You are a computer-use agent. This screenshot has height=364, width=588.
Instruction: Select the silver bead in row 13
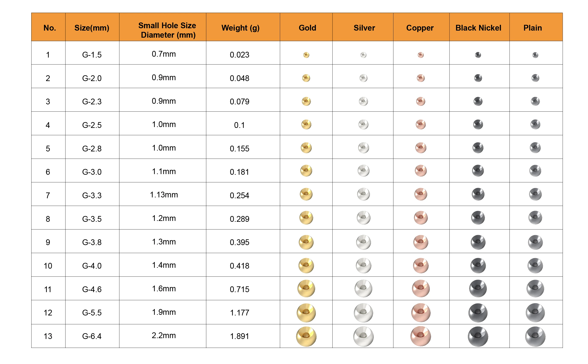[363, 336]
